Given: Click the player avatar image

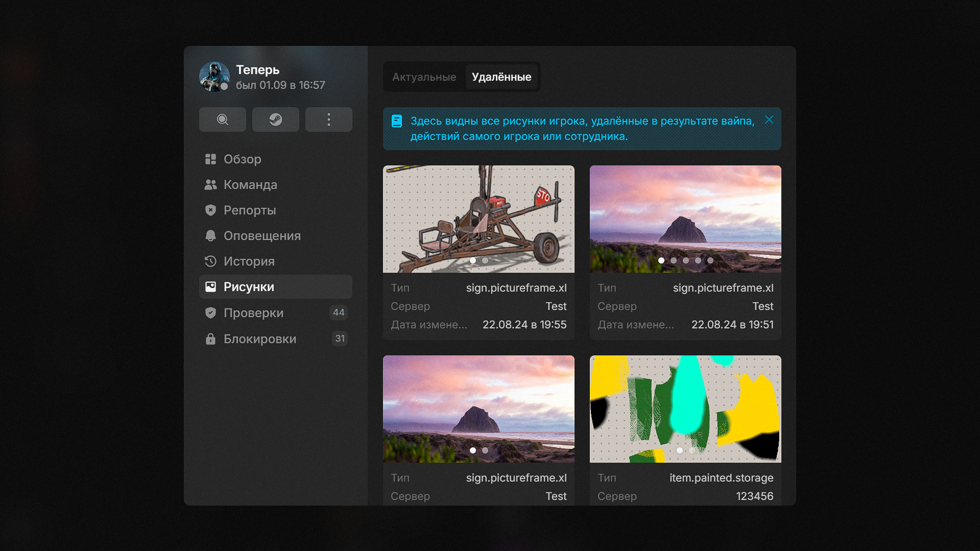Looking at the screenshot, I should click(x=214, y=77).
